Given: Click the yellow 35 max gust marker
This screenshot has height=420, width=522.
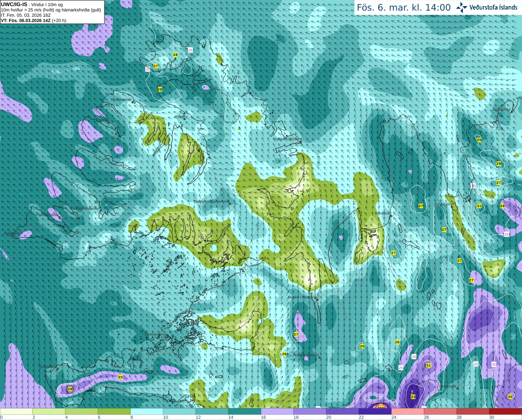Looking at the screenshot, I should (510, 397).
